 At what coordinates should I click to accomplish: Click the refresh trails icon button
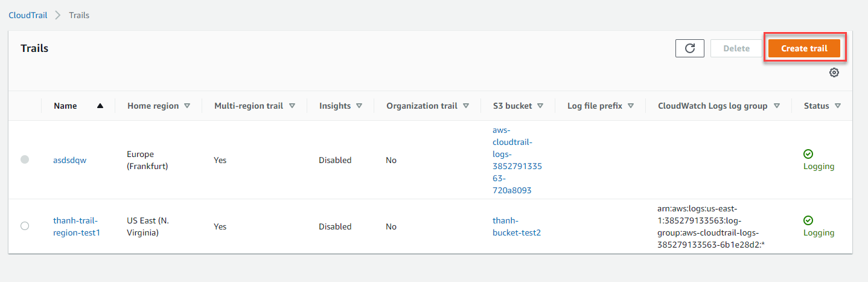tap(690, 48)
